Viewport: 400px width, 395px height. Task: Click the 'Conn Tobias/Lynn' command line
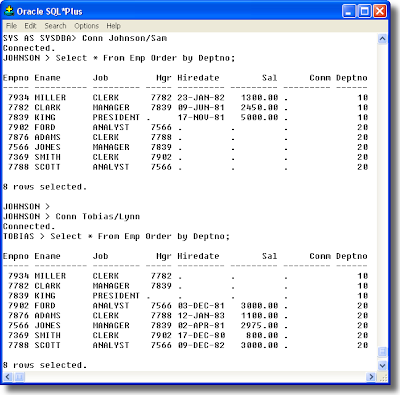tap(71, 216)
